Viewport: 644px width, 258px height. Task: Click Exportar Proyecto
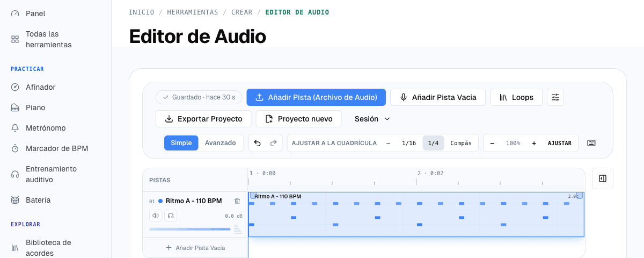pyautogui.click(x=203, y=119)
